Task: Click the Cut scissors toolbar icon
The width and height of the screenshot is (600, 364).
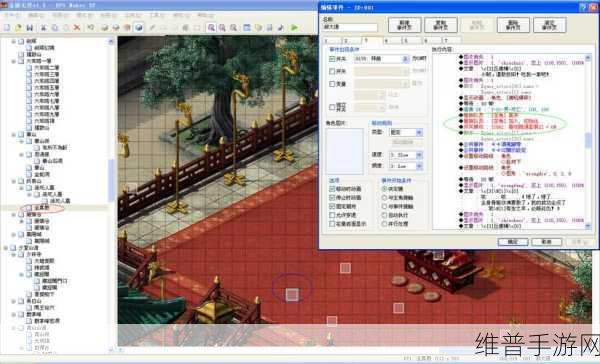Action: (x=44, y=28)
